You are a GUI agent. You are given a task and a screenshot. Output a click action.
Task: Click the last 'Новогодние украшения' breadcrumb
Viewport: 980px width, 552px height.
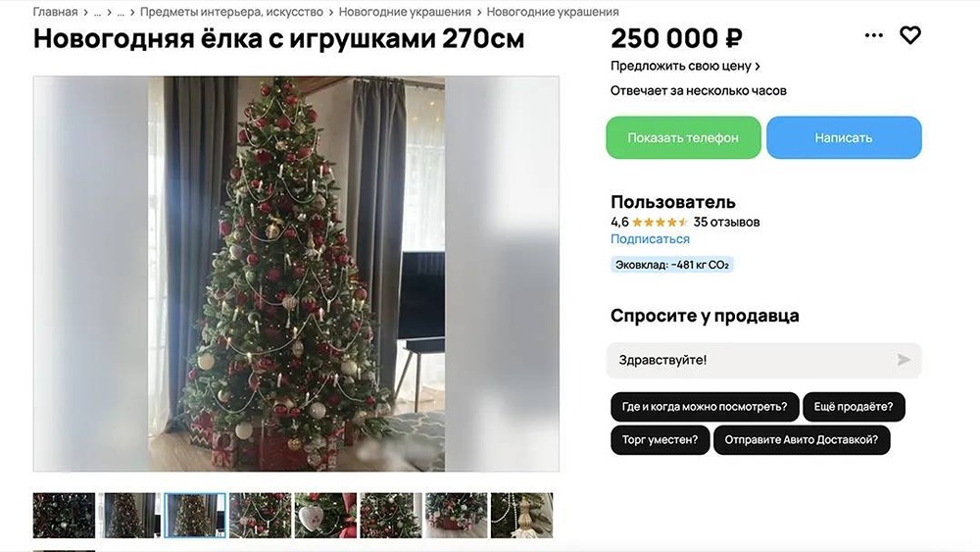[x=553, y=12]
